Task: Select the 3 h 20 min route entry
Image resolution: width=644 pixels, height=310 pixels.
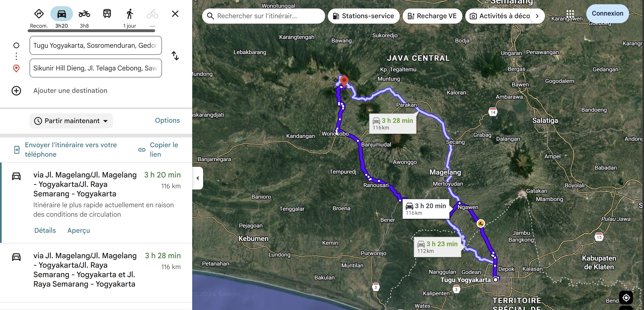Action: tap(96, 202)
